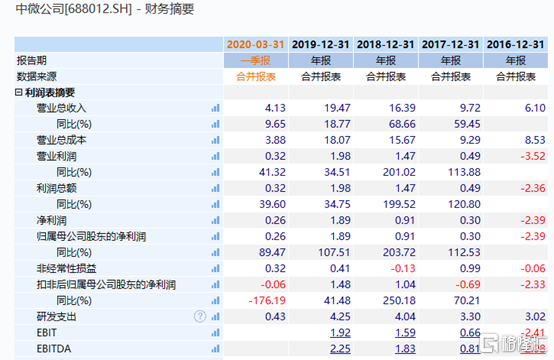Screen dimensions: 554x360
Task: Open chart icon for 营业总收入 row
Action: [216, 108]
